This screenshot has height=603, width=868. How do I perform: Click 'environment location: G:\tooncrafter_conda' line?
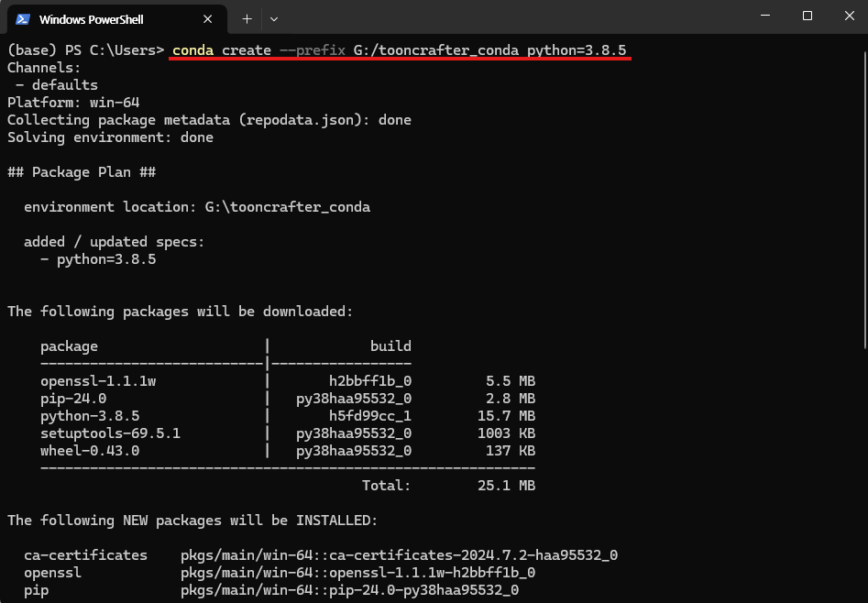(x=197, y=207)
